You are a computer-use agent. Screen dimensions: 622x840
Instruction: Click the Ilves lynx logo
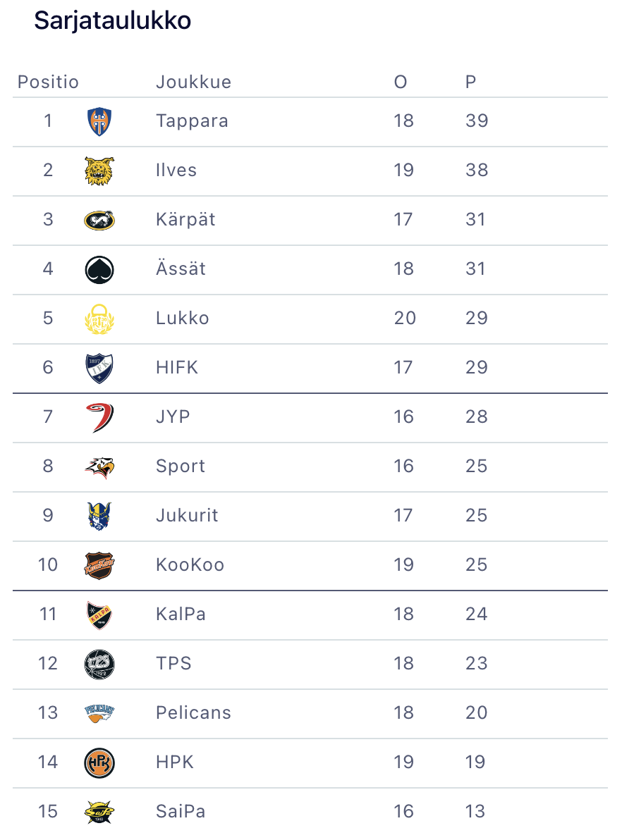(99, 171)
